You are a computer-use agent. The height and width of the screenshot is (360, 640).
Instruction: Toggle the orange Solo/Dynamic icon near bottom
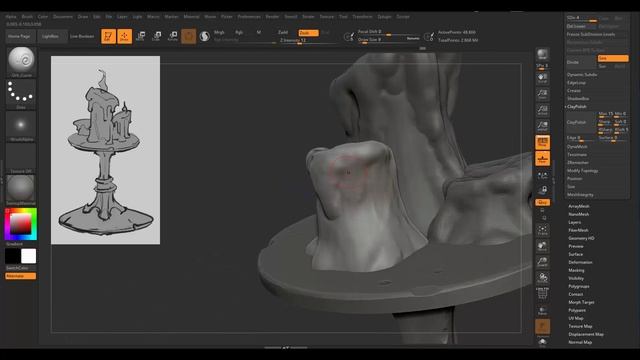542,327
